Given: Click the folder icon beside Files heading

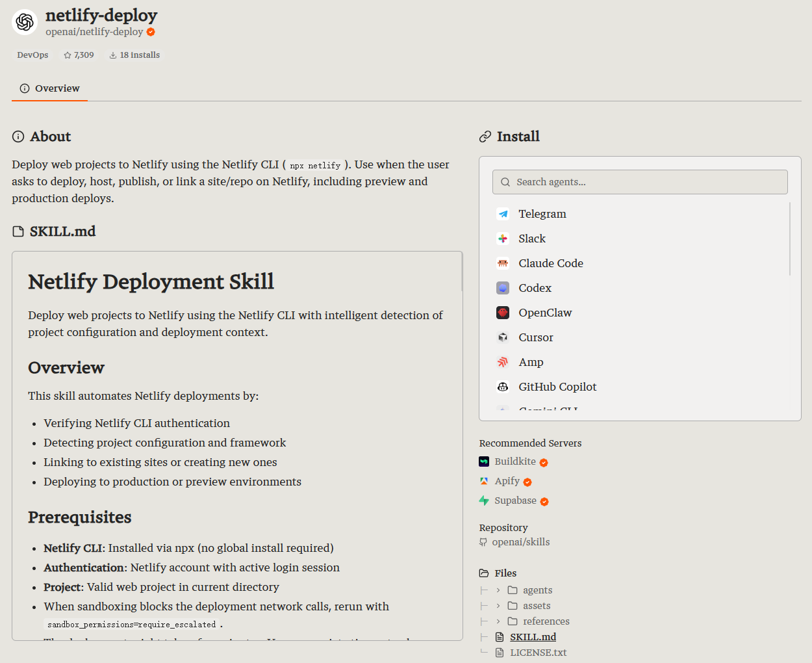Looking at the screenshot, I should (484, 573).
